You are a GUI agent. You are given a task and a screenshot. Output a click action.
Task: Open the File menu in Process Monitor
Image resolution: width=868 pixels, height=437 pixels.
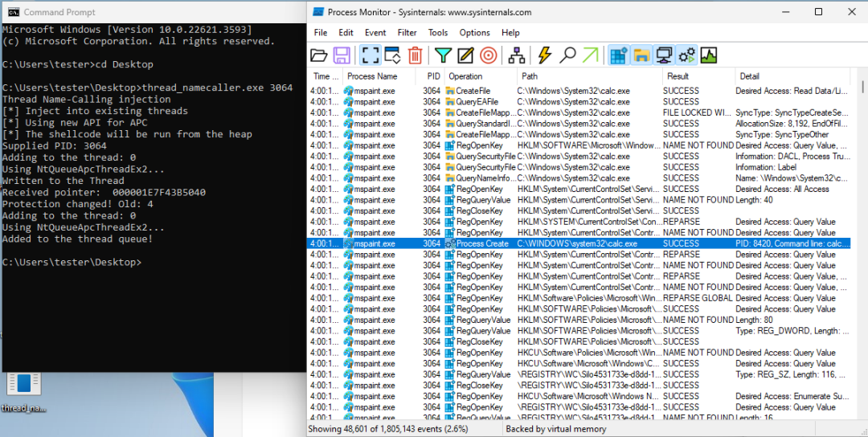321,33
